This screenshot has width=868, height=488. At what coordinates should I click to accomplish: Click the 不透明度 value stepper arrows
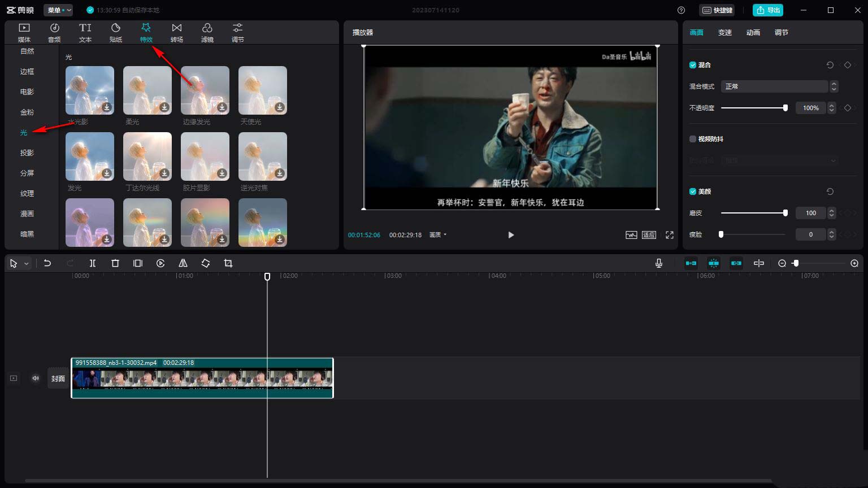point(831,108)
